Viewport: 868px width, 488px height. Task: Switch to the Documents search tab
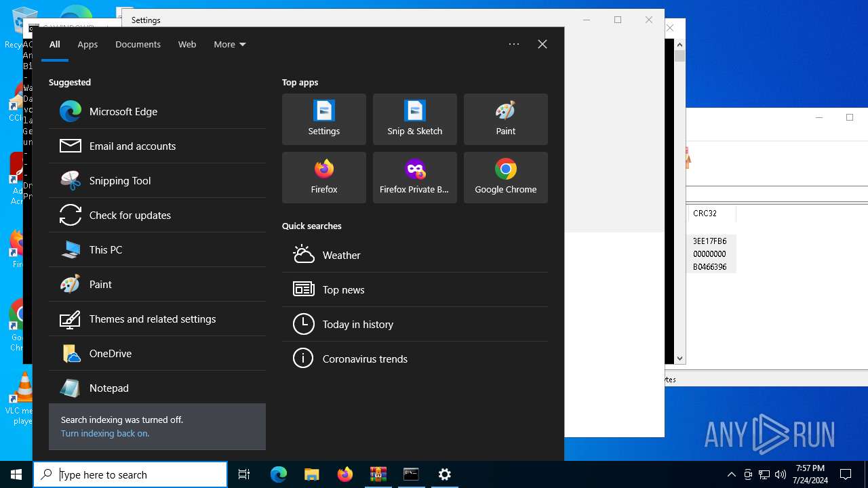click(x=138, y=44)
